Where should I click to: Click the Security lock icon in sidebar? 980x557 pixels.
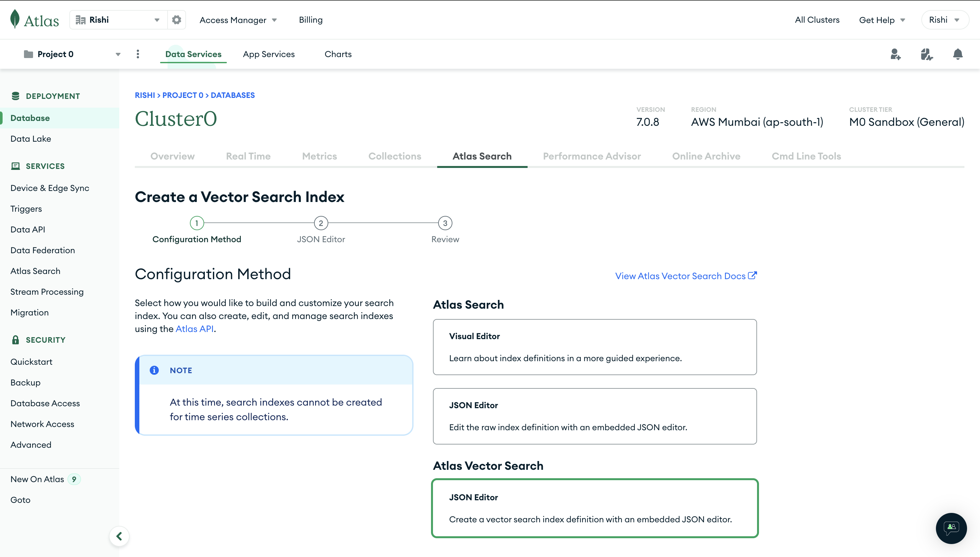(15, 339)
